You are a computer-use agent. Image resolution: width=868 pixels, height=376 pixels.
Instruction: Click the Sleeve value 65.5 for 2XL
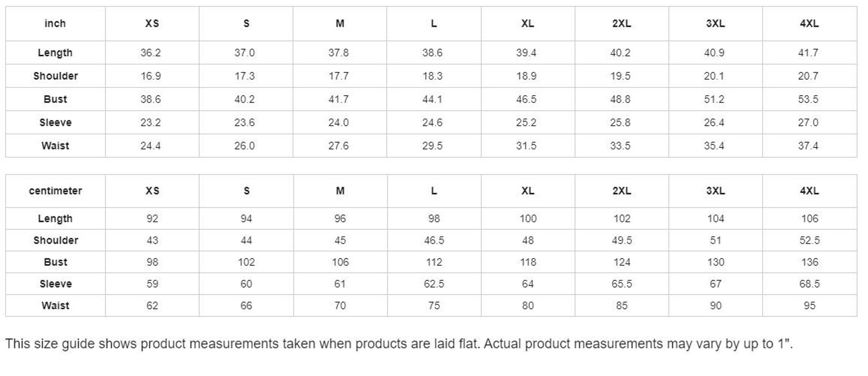click(x=622, y=284)
